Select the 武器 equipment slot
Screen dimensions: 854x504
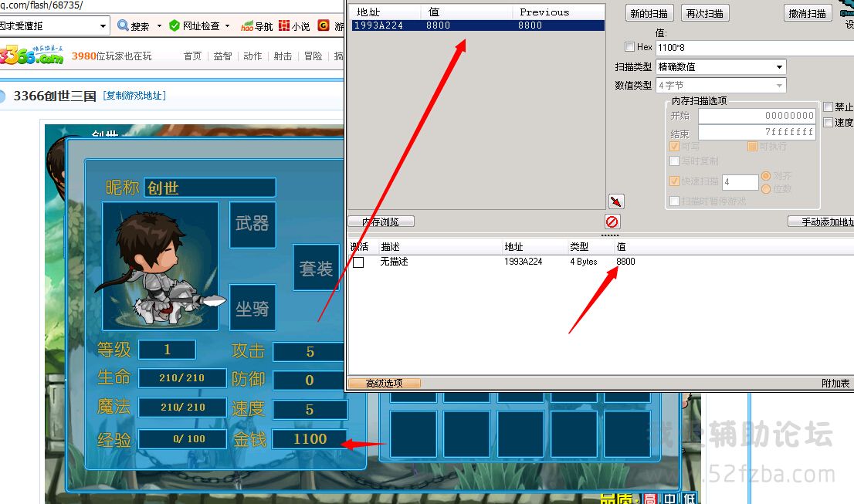[x=252, y=225]
